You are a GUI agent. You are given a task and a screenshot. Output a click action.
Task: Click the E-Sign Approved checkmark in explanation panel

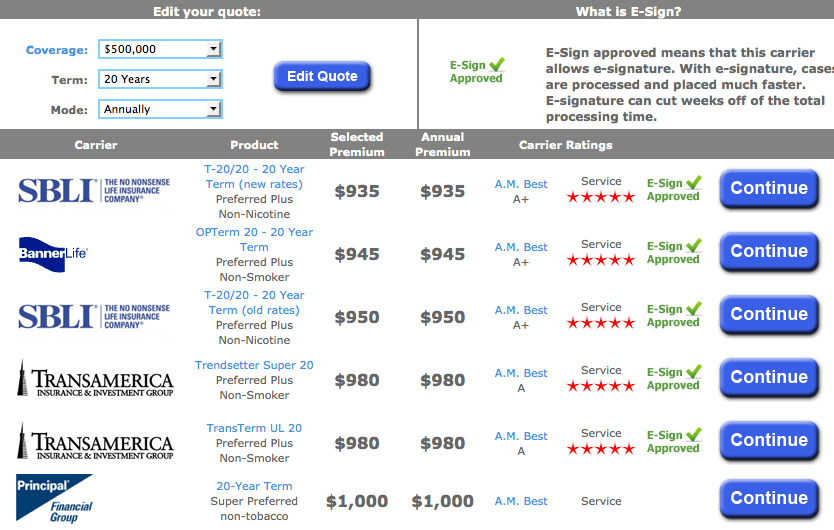(497, 65)
